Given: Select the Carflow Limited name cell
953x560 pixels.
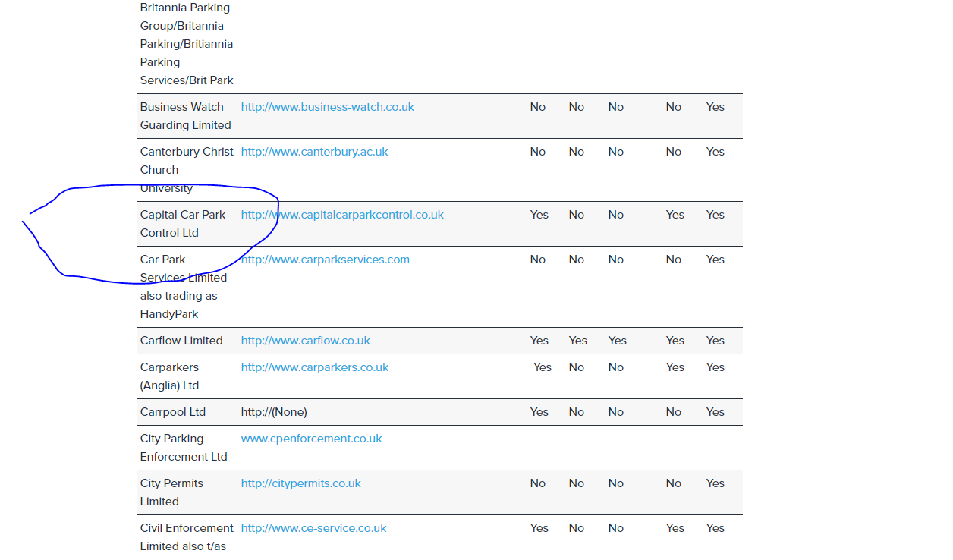Looking at the screenshot, I should tap(181, 341).
